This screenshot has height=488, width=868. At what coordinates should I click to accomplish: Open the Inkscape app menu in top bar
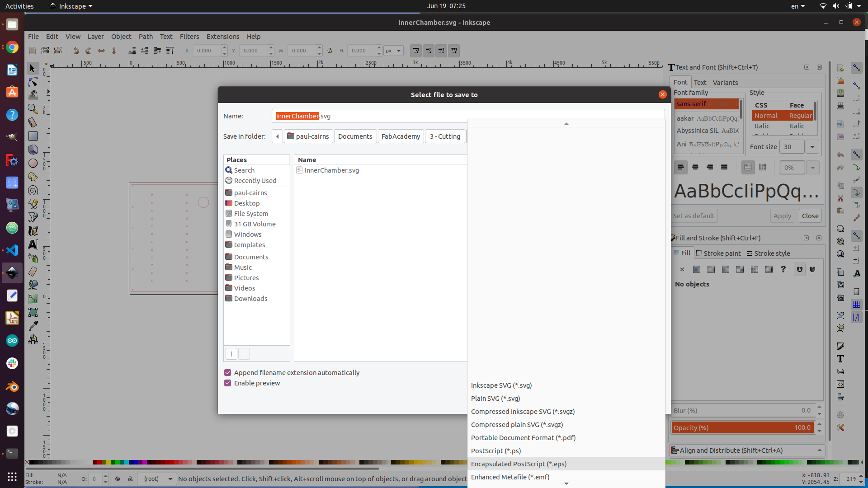[71, 6]
